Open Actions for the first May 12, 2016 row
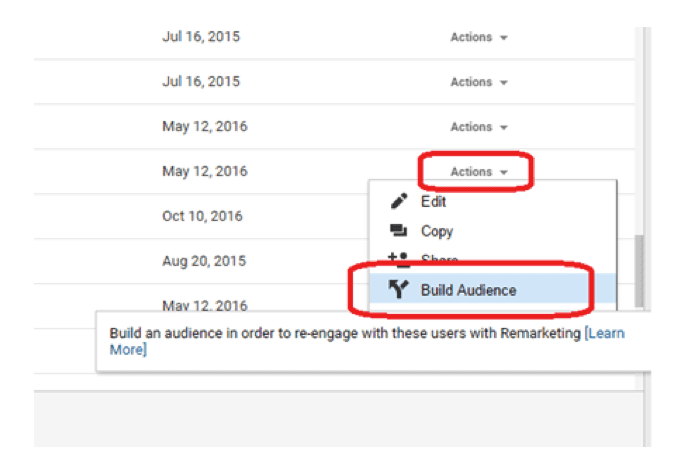Image resolution: width=673 pixels, height=449 pixels. pos(478,127)
